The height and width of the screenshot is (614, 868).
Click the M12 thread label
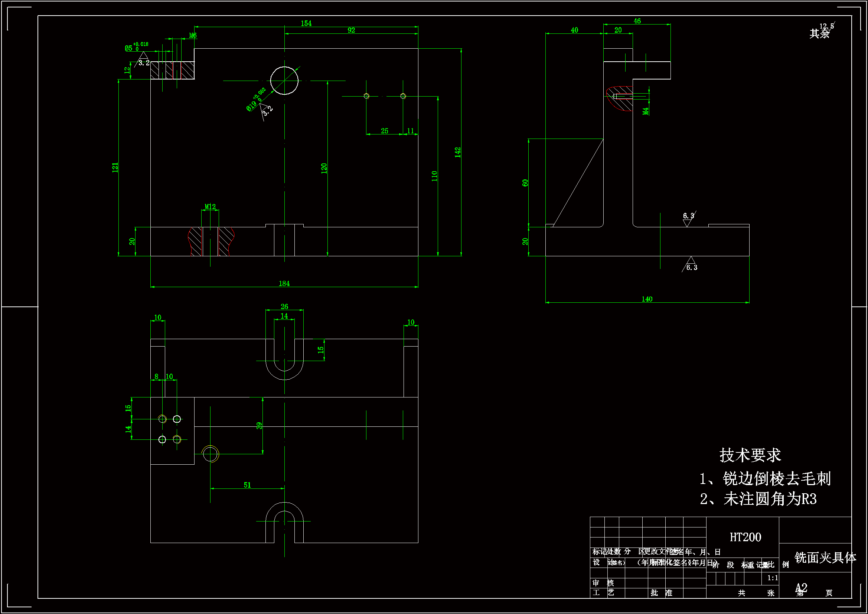click(x=210, y=207)
